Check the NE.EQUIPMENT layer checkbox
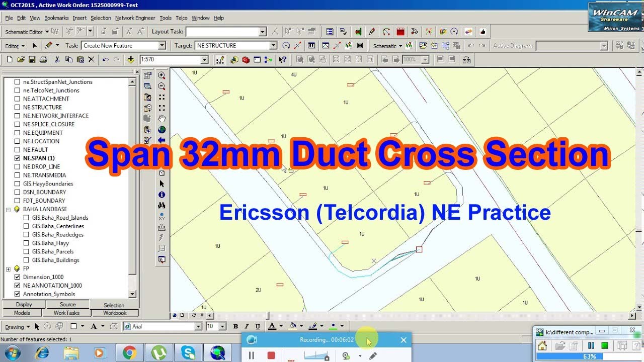Screen dimensions: 644x362 click(18, 133)
